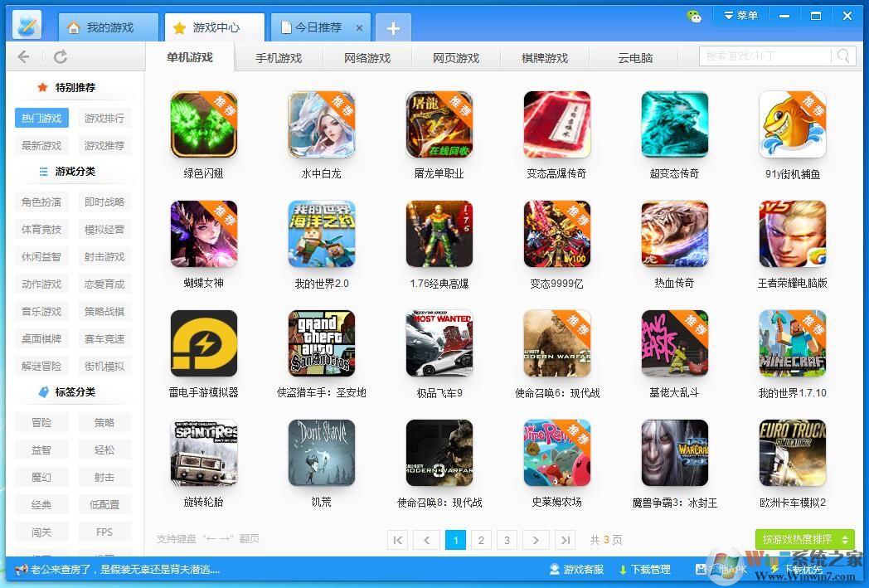Image resolution: width=869 pixels, height=588 pixels.
Task: Click the 饥荒 game icon
Action: pos(322,452)
